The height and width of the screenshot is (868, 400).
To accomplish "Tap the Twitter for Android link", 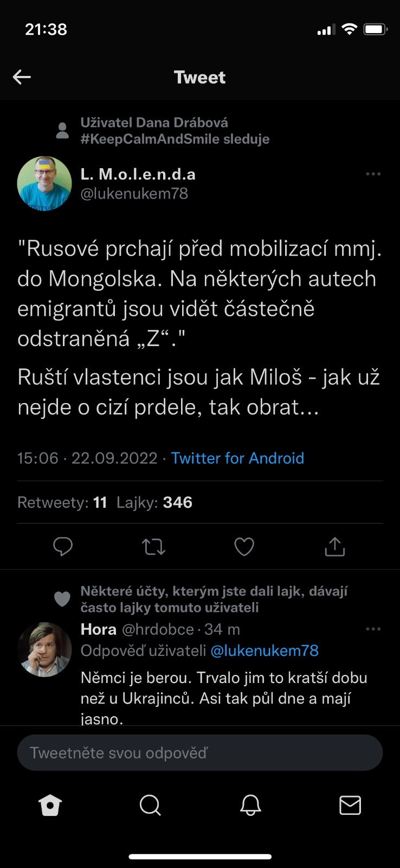I will tap(237, 458).
